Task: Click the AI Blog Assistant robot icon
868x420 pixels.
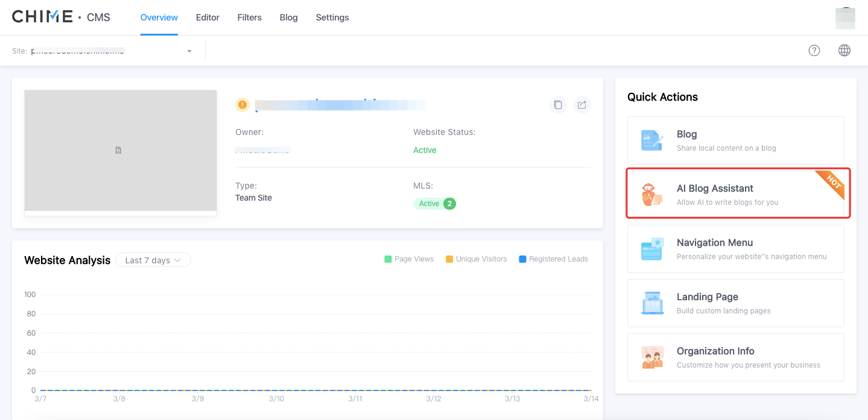Action: (x=650, y=195)
